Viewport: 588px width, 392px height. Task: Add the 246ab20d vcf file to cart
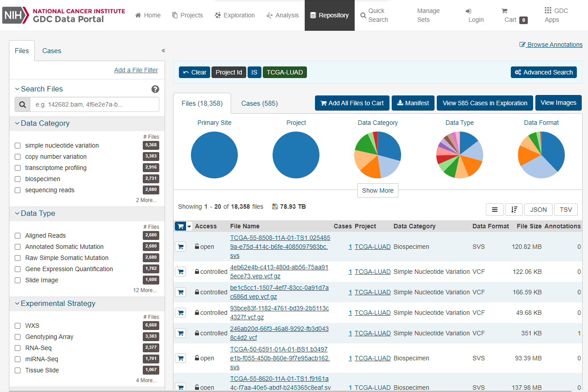click(180, 333)
